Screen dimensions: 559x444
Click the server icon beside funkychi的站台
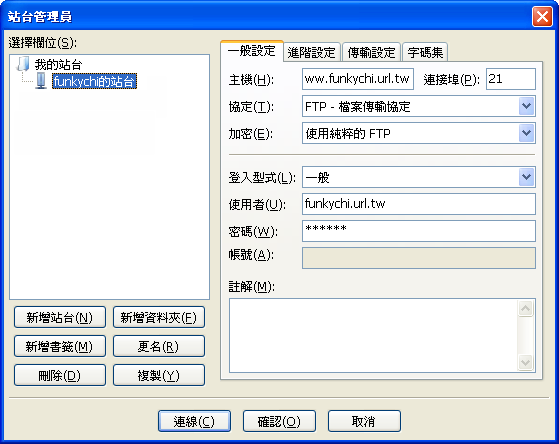pyautogui.click(x=41, y=81)
